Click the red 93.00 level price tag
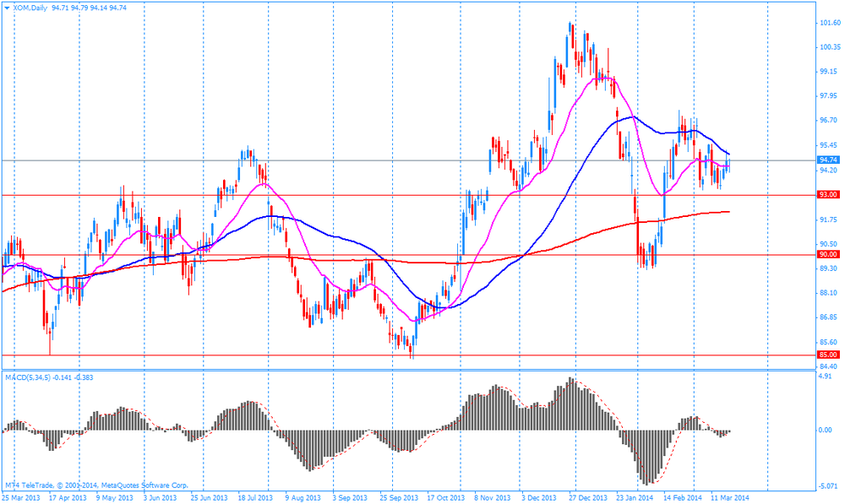Image resolution: width=845 pixels, height=504 pixels. [828, 194]
